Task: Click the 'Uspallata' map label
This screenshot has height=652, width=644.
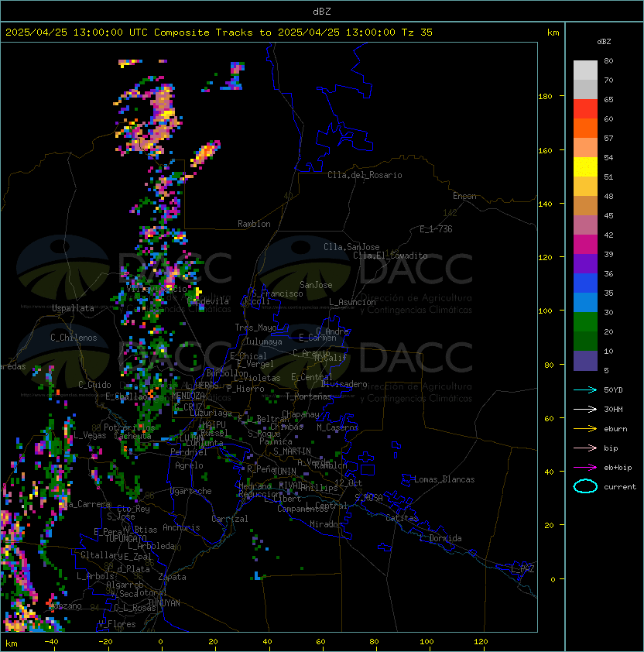Action: coord(73,308)
